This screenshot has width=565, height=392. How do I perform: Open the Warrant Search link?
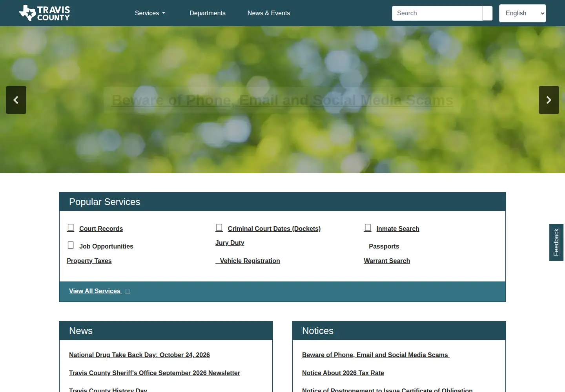coord(387,261)
